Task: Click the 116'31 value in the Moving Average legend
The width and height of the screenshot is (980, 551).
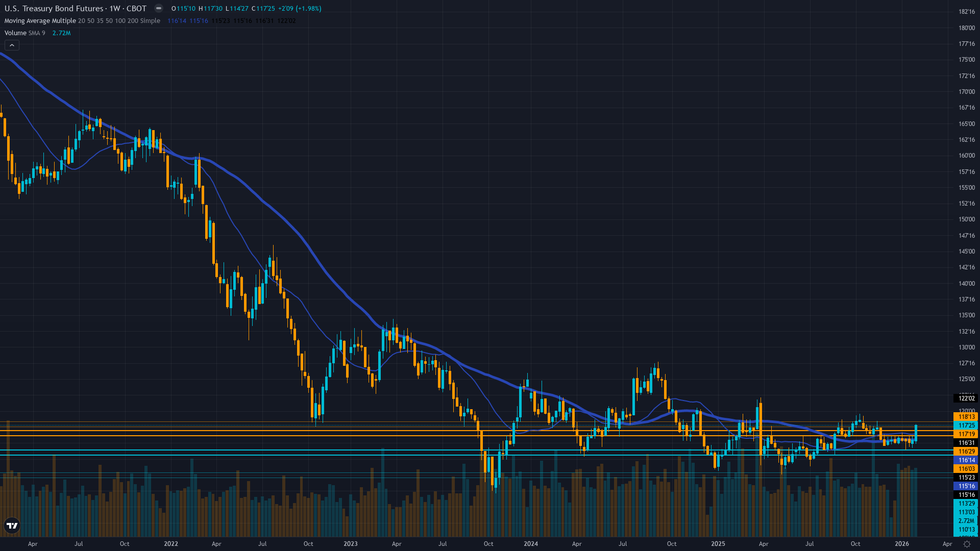Action: coord(264,21)
